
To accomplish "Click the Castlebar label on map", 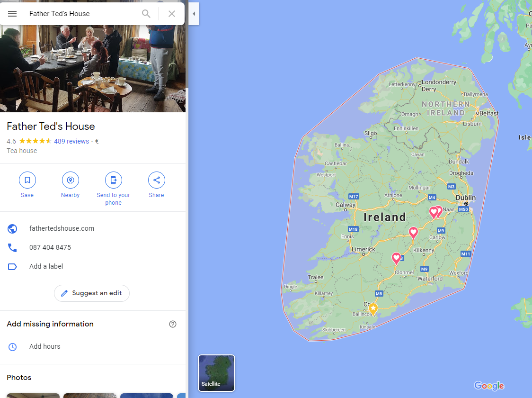I will (336, 163).
